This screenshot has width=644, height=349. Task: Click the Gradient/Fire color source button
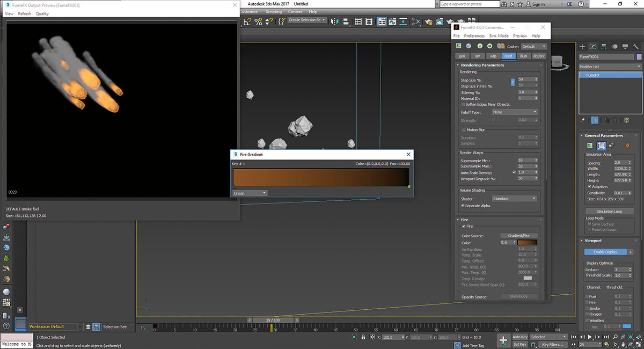coord(519,236)
